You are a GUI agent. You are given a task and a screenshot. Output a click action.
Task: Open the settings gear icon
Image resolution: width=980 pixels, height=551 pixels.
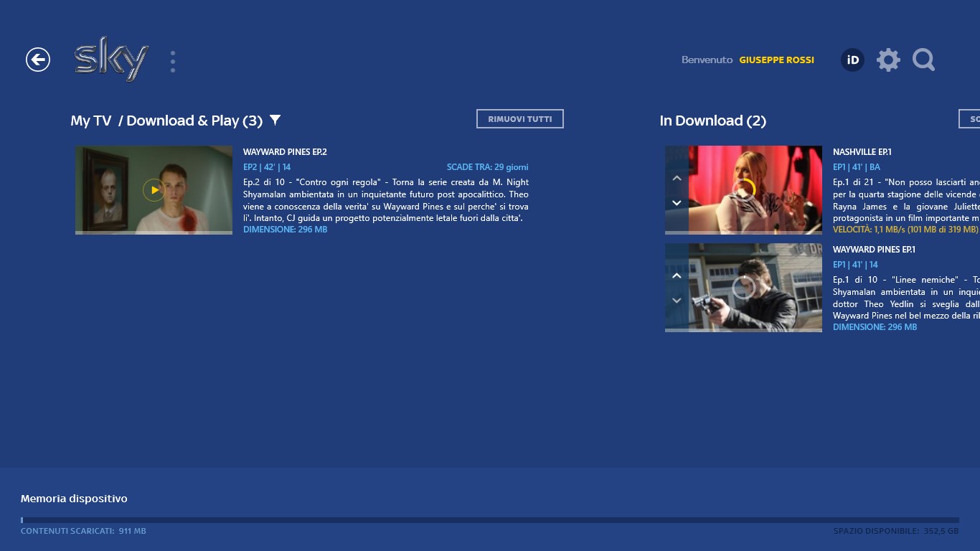point(888,60)
